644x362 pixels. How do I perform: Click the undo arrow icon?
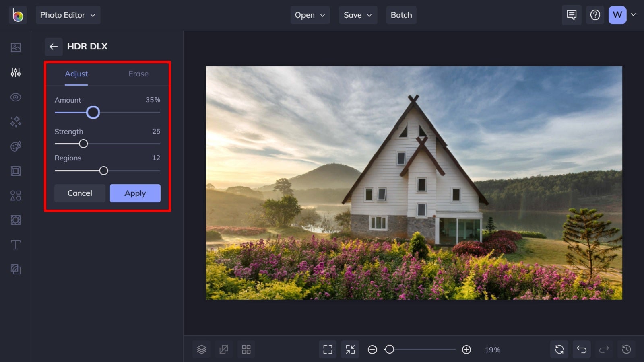click(582, 350)
